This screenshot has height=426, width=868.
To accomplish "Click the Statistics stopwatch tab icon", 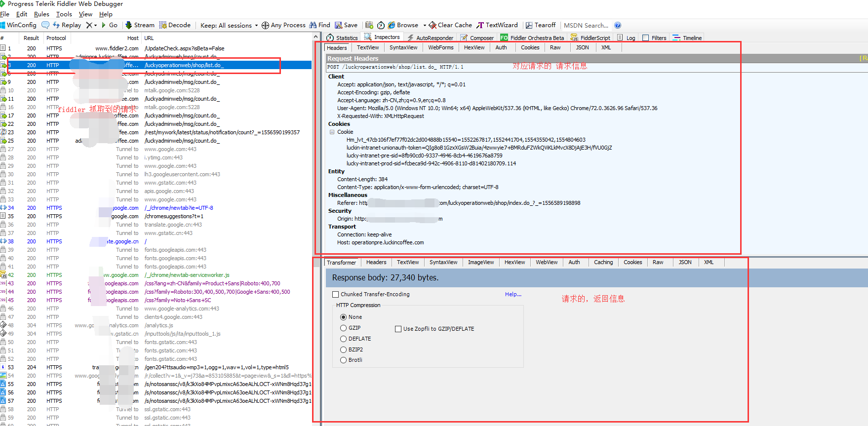I will pos(330,38).
